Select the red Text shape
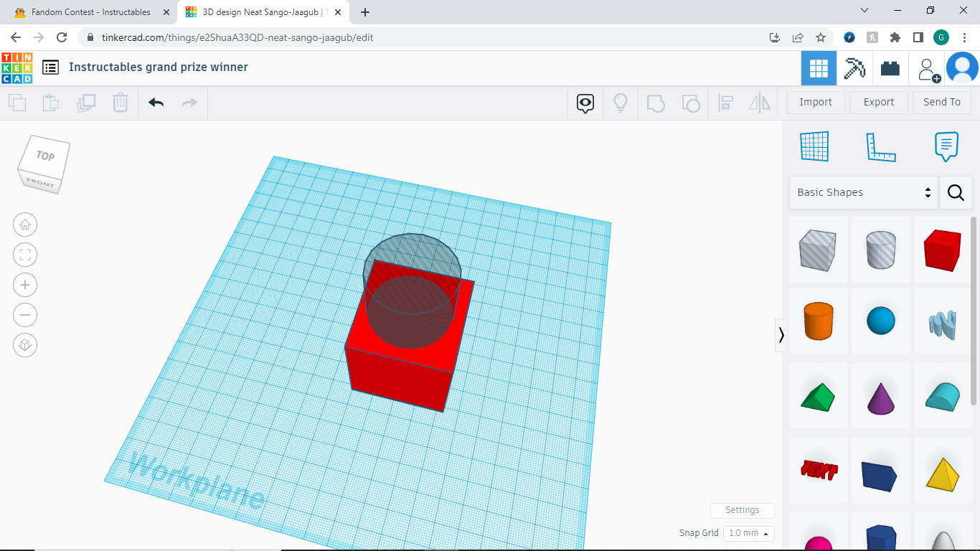The image size is (980, 551). [x=818, y=471]
